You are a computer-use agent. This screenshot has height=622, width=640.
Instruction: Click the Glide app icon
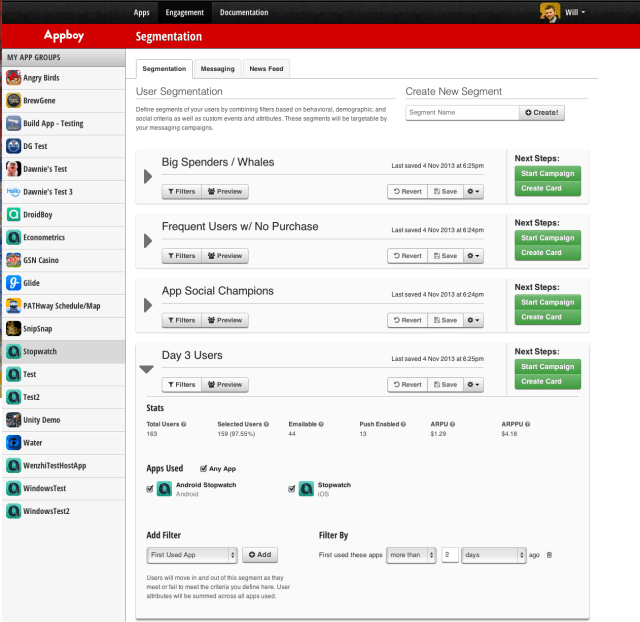click(x=13, y=283)
